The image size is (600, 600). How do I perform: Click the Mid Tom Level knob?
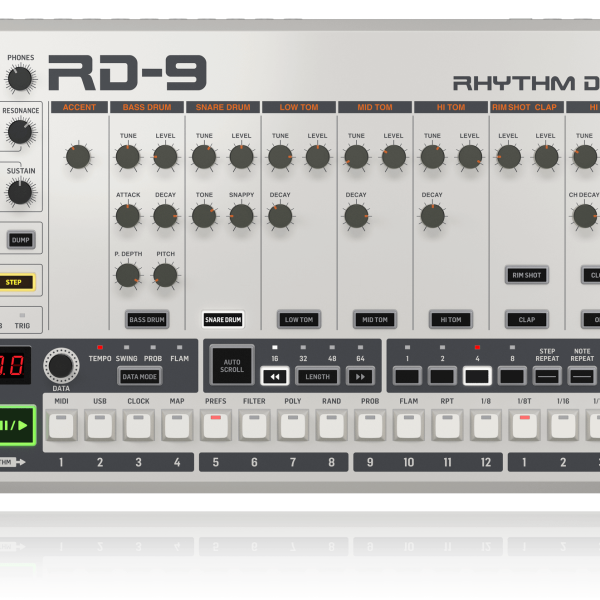[394, 157]
